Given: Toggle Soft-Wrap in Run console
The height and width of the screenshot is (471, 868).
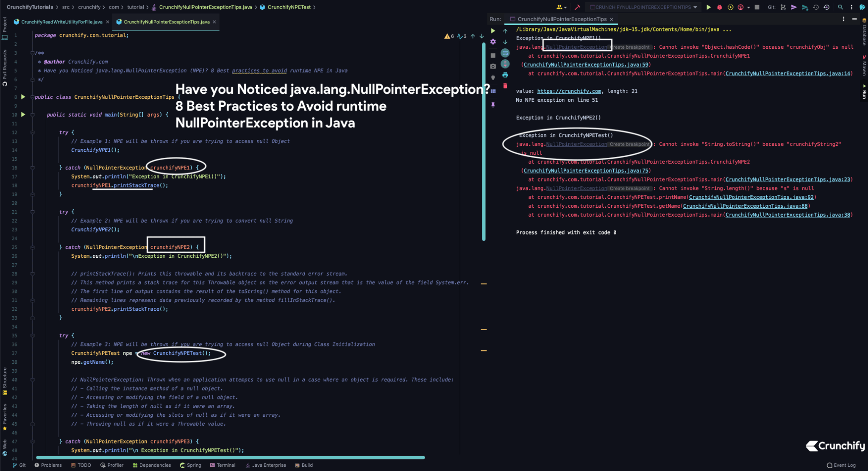Looking at the screenshot, I should (505, 53).
